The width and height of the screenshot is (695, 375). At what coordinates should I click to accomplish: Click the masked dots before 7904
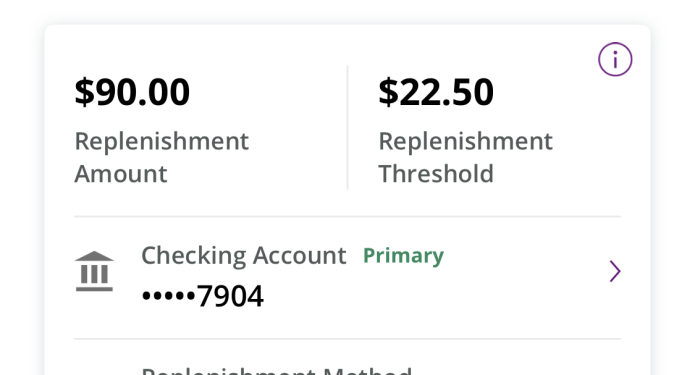[168, 296]
